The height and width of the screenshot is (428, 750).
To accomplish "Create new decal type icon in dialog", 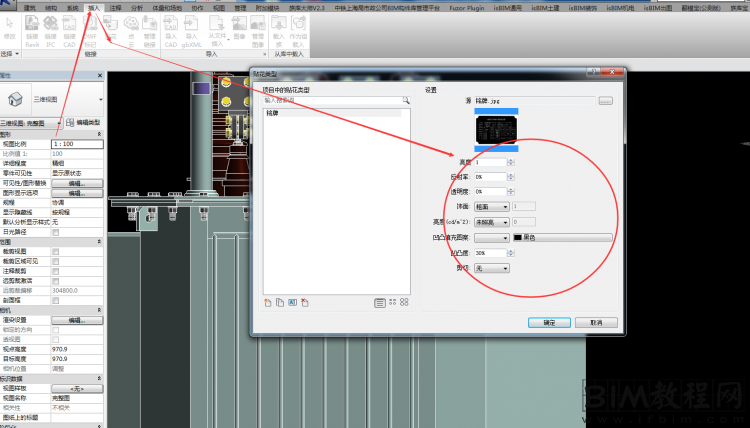I will pyautogui.click(x=267, y=301).
